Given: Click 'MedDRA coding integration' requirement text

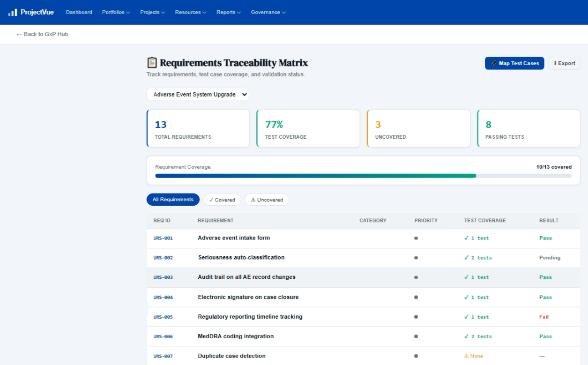Looking at the screenshot, I should point(236,336).
